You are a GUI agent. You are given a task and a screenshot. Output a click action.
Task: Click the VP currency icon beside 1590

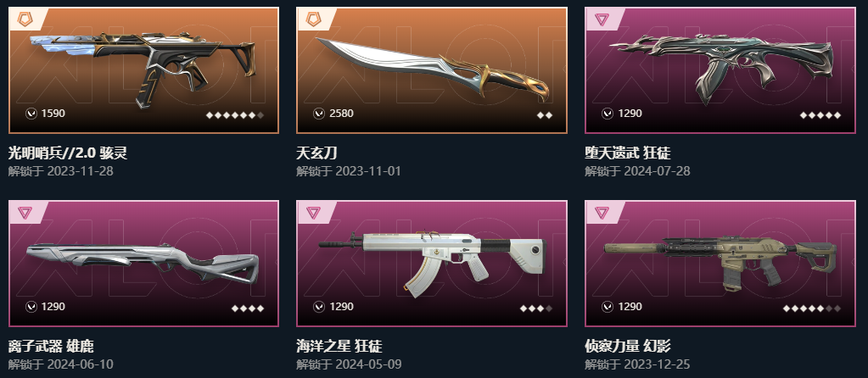pyautogui.click(x=31, y=114)
